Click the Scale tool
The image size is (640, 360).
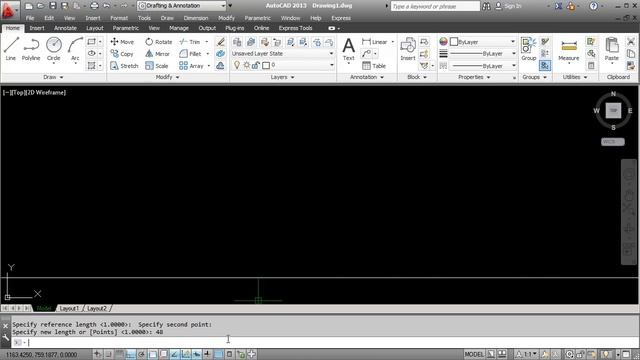[x=157, y=66]
